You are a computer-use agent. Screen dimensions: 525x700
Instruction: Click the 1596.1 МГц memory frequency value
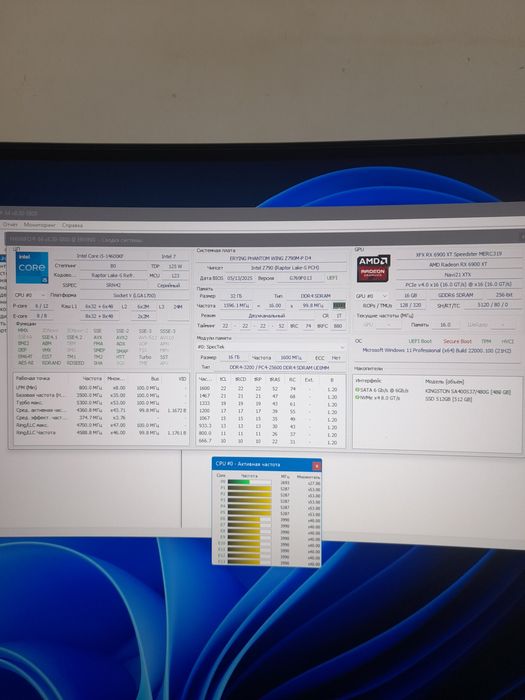(237, 306)
